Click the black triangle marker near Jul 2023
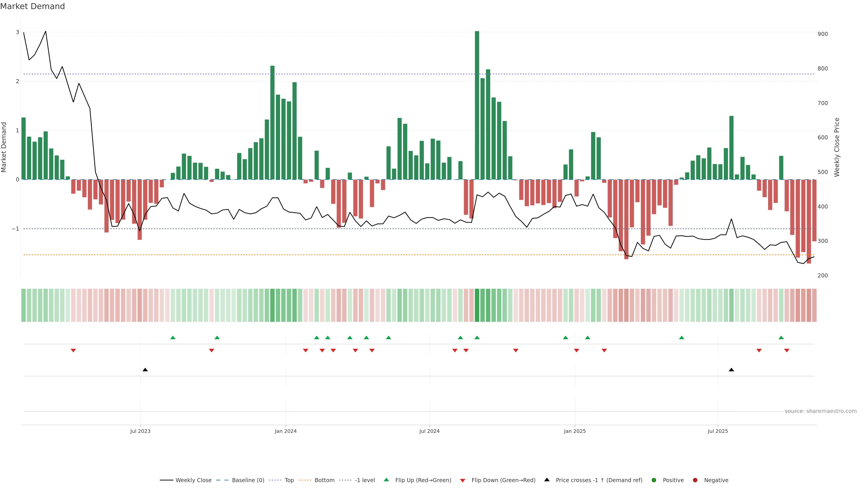 coord(145,370)
